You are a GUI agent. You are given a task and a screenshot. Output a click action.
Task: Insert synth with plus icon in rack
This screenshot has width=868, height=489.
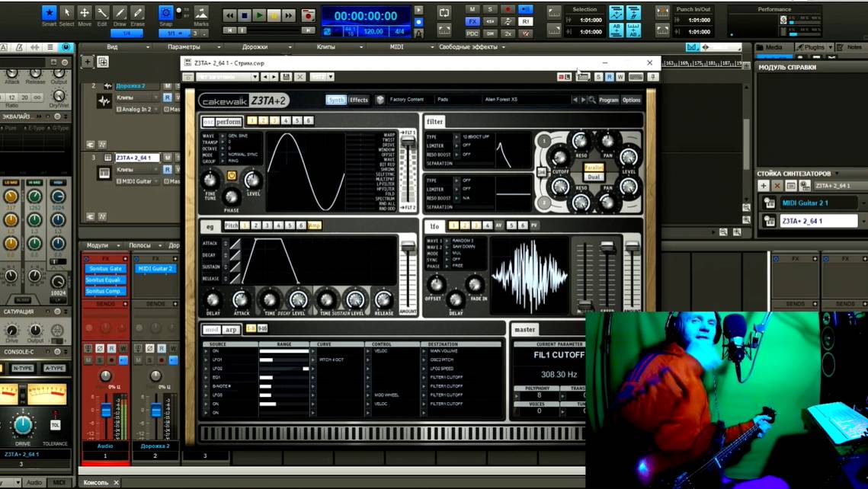[x=764, y=186]
